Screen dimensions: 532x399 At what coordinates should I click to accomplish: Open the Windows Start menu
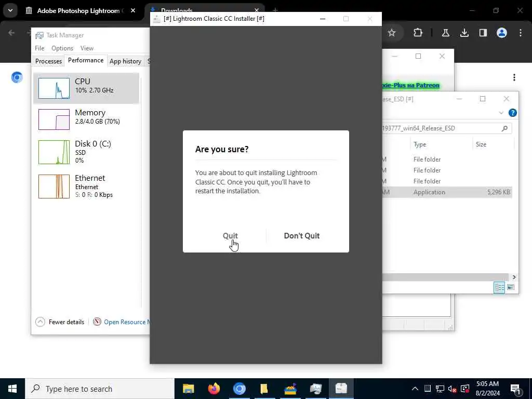(12, 389)
